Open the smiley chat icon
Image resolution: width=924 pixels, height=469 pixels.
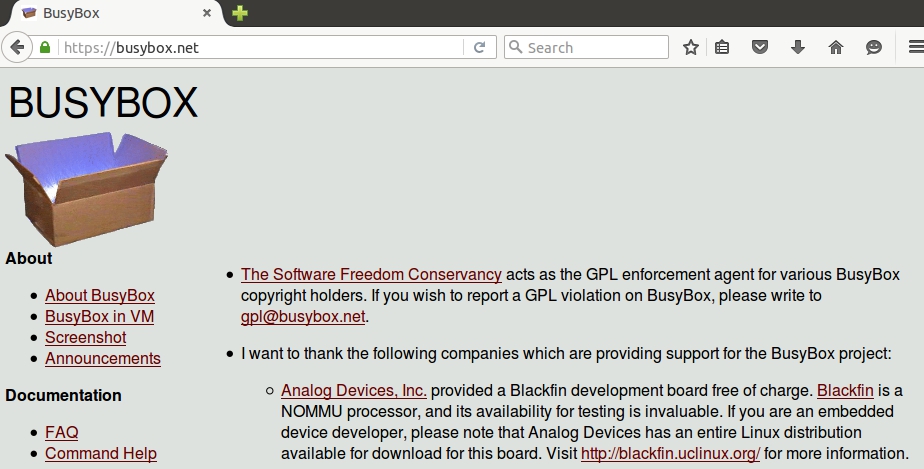(x=874, y=47)
